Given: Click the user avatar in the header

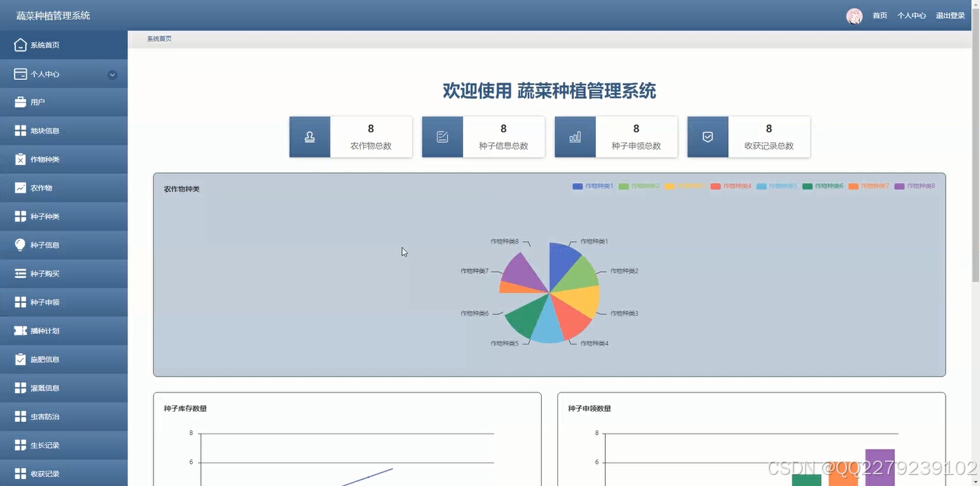Looking at the screenshot, I should click(854, 15).
